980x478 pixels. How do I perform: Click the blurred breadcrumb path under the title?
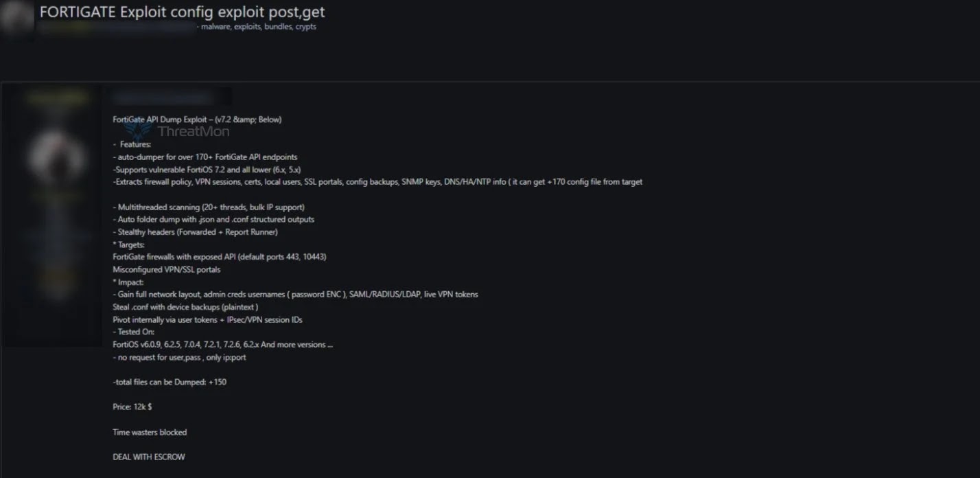pos(117,27)
